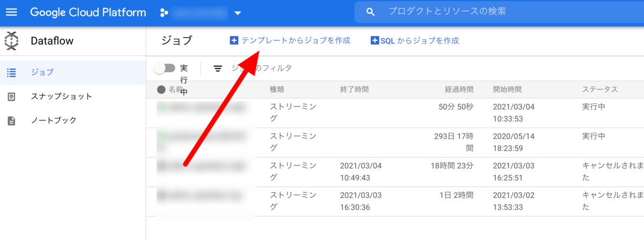Click the Dataflow product logo icon
This screenshot has height=240, width=644.
tap(11, 41)
